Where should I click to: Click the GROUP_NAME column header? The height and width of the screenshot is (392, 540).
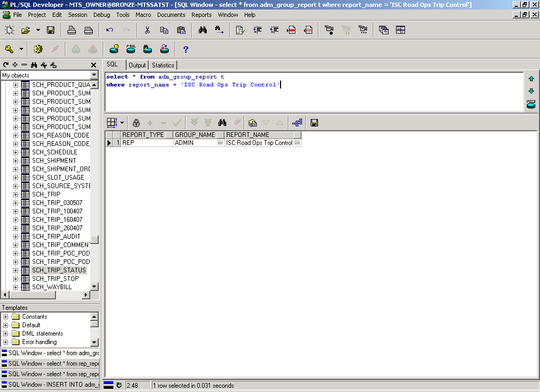[199, 135]
